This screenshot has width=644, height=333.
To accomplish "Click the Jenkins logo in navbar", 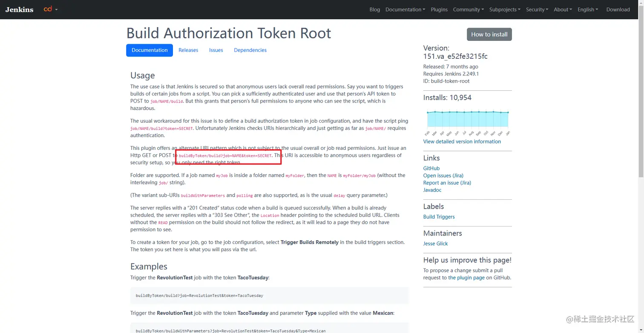I will 19,9.
